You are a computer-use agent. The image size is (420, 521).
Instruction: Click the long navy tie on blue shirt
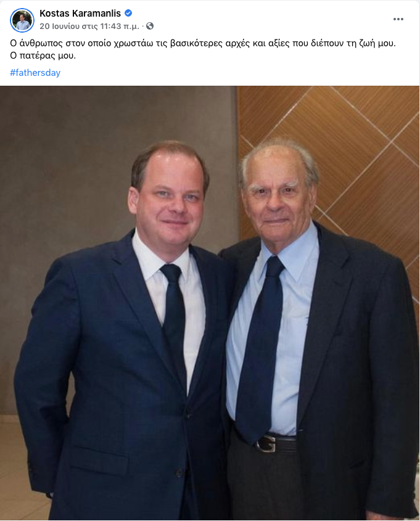coord(261,349)
